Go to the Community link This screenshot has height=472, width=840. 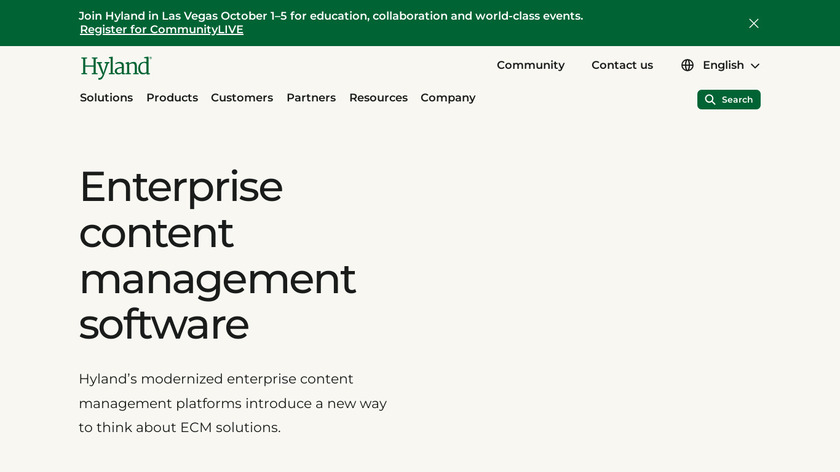531,65
